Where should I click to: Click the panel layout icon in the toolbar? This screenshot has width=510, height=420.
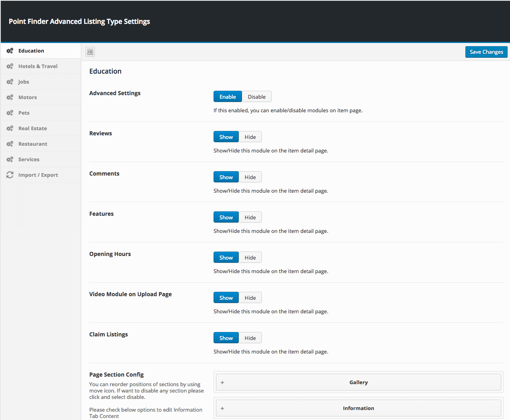[x=90, y=52]
